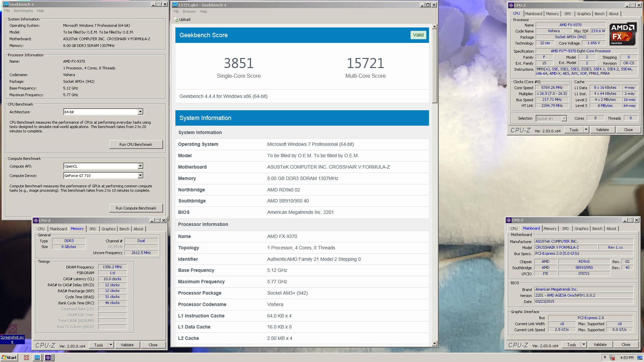Switch to Memory tab in CPU-Z CPU window
Image resolution: width=644 pixels, height=362 pixels.
pyautogui.click(x=552, y=14)
